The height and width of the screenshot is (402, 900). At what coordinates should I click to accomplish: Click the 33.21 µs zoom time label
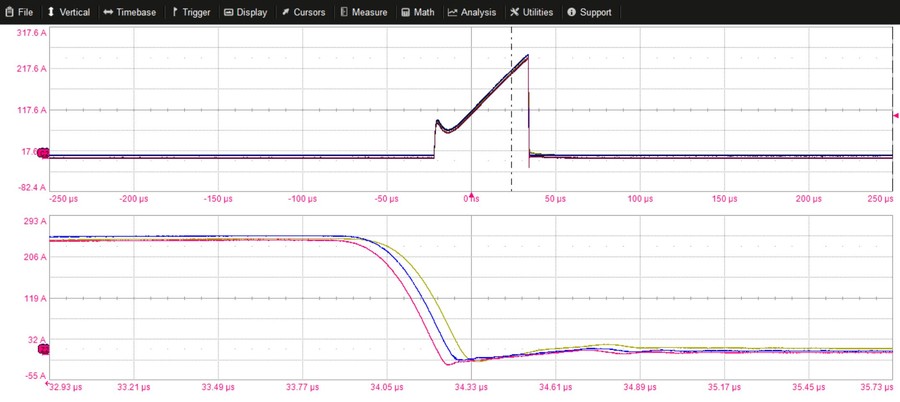coord(134,388)
